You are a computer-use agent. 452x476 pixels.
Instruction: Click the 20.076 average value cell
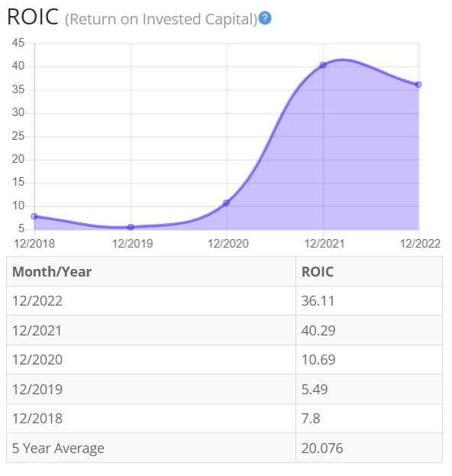pyautogui.click(x=370, y=448)
